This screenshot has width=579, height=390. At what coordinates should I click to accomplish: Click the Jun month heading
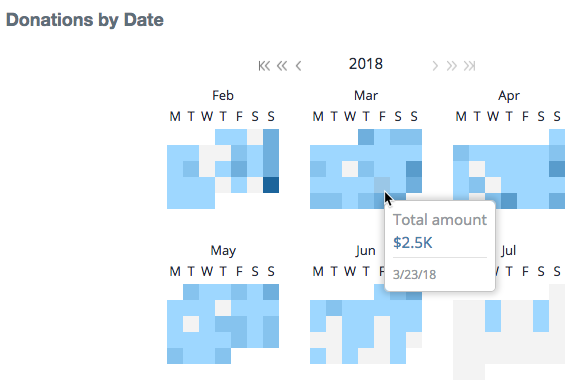pyautogui.click(x=366, y=251)
